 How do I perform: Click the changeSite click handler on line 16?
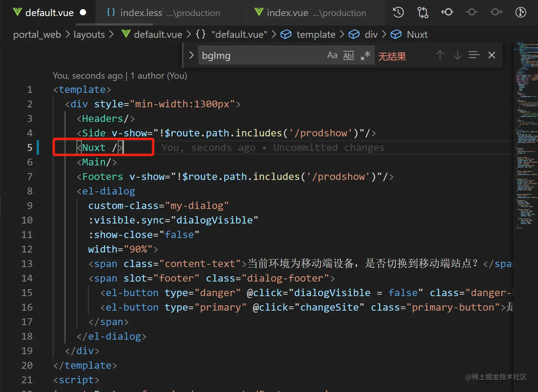329,308
